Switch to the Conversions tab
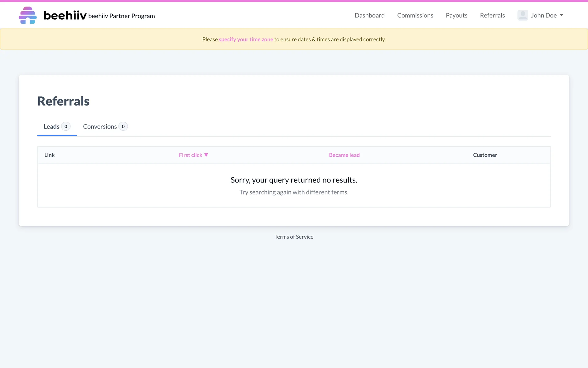Image resolution: width=588 pixels, height=368 pixels. [100, 127]
